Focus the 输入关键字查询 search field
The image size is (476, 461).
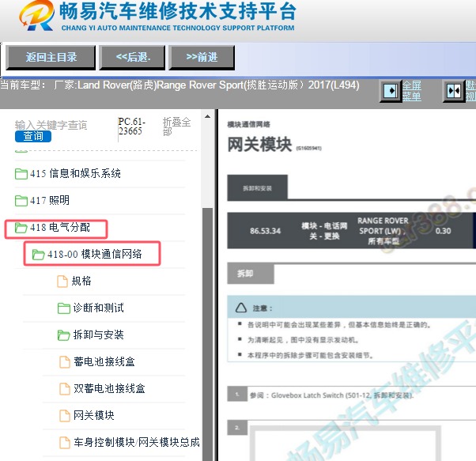click(51, 125)
